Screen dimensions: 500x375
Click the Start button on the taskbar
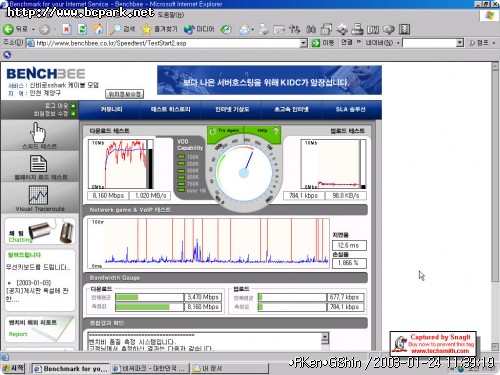pyautogui.click(x=13, y=368)
